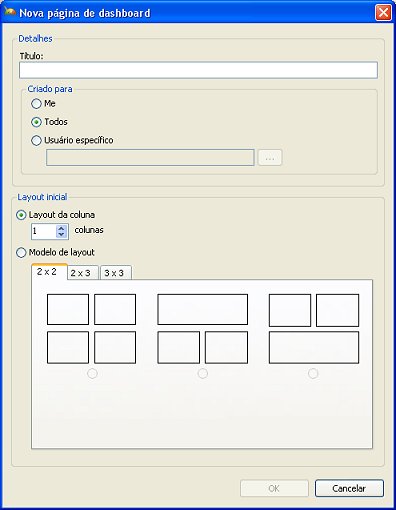Select radio under two-top wide-bottom layout
The image size is (396, 510).
(x=313, y=374)
